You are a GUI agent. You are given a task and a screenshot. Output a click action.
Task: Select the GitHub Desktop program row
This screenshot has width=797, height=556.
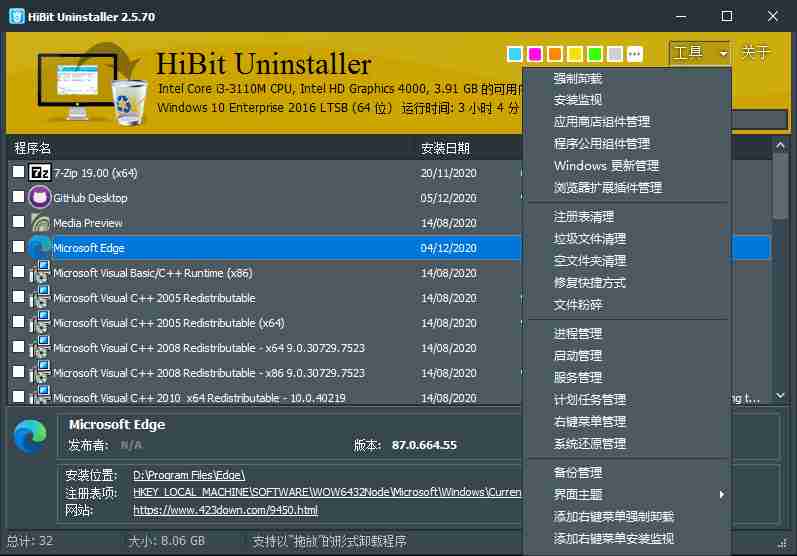(x=264, y=198)
